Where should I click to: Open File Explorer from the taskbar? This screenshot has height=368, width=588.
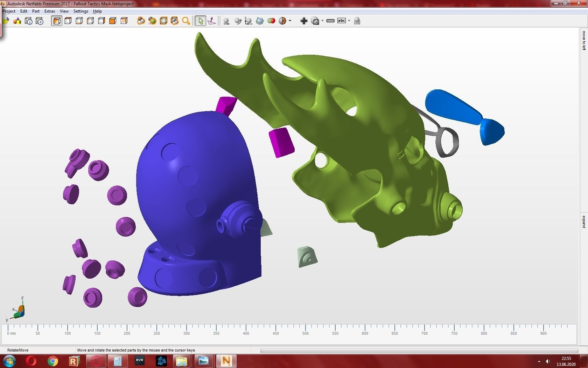click(182, 361)
